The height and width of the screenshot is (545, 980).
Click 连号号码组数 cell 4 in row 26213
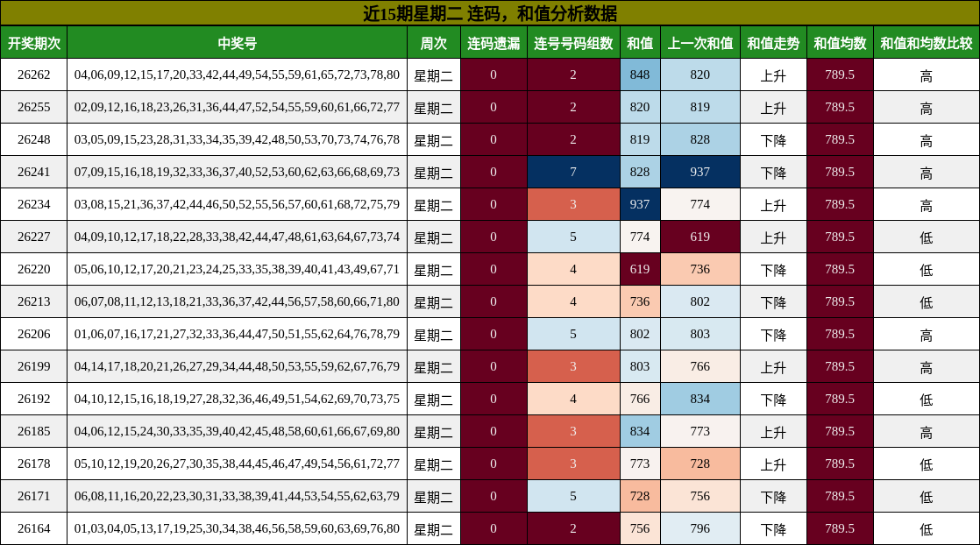pyautogui.click(x=574, y=302)
